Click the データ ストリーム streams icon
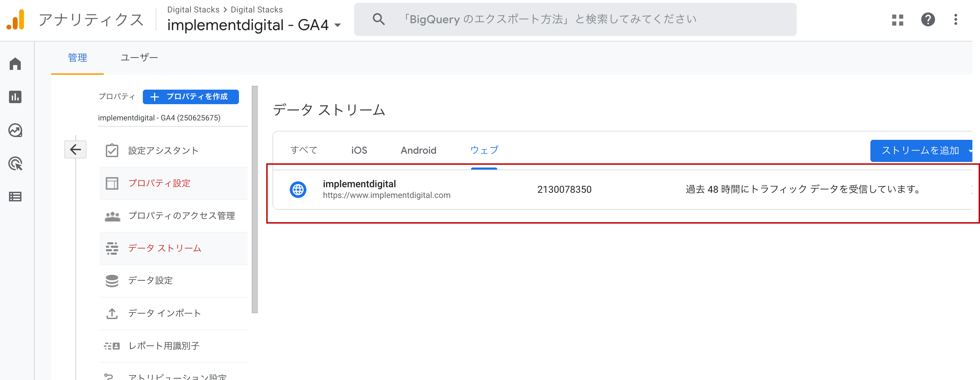This screenshot has width=980, height=380. coord(112,248)
